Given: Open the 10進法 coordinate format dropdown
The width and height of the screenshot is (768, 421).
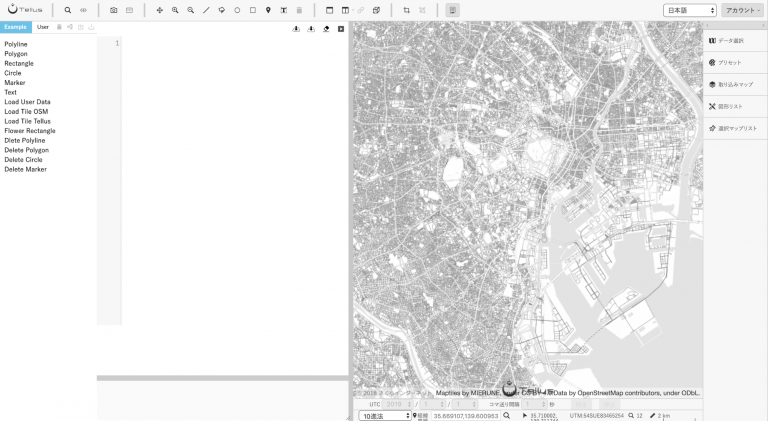Looking at the screenshot, I should coord(384,416).
